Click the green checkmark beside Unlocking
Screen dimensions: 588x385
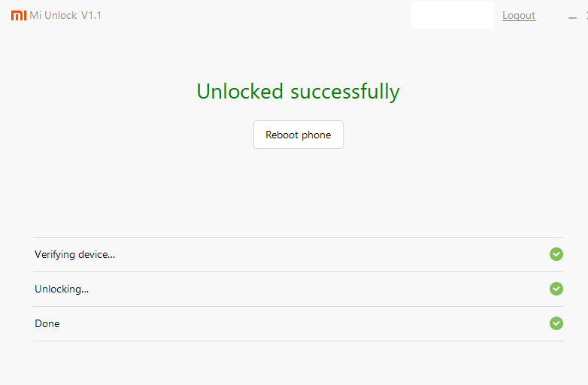[556, 289]
